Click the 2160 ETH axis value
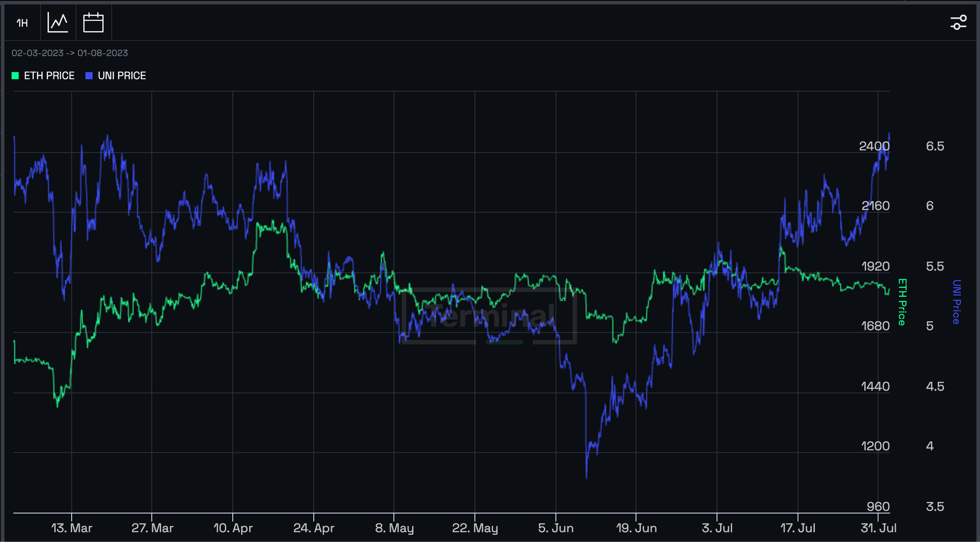 tap(875, 206)
